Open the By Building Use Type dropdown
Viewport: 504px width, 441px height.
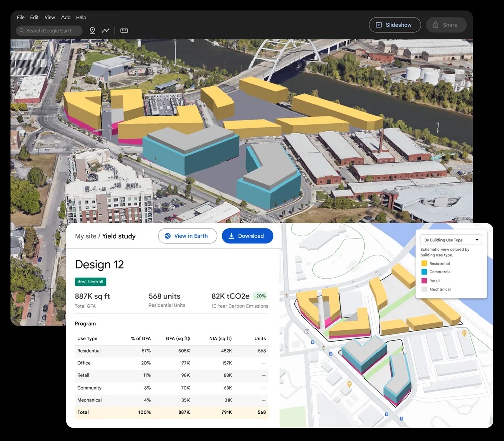451,240
